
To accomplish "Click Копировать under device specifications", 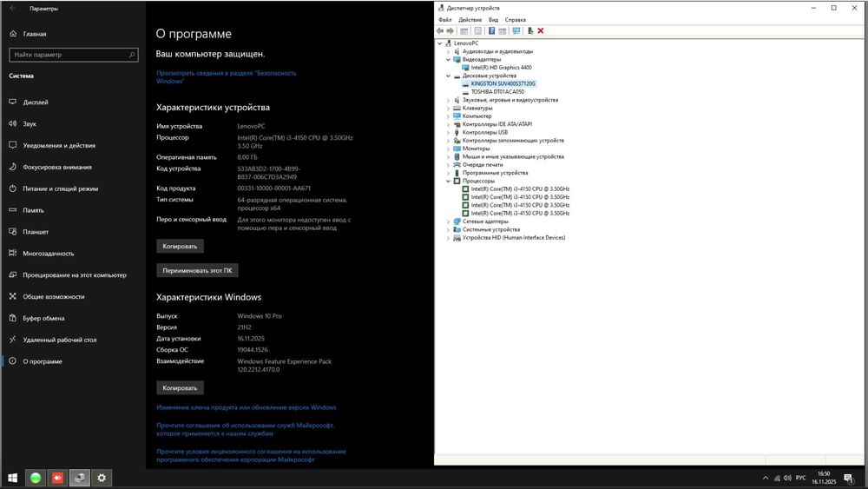I will 180,246.
